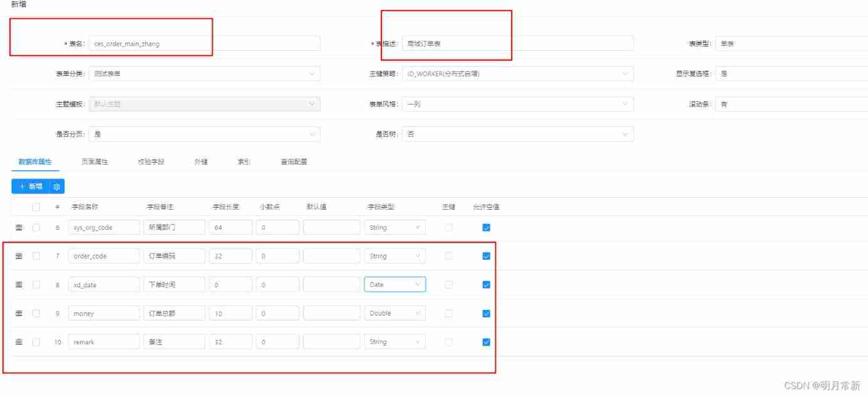The height and width of the screenshot is (395, 868).
Task: Open the 表单风格 dropdown showing 一列
Action: point(518,103)
